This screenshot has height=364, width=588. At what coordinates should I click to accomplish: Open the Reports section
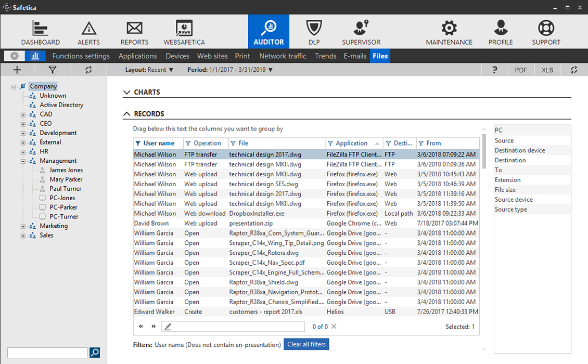[x=134, y=32]
